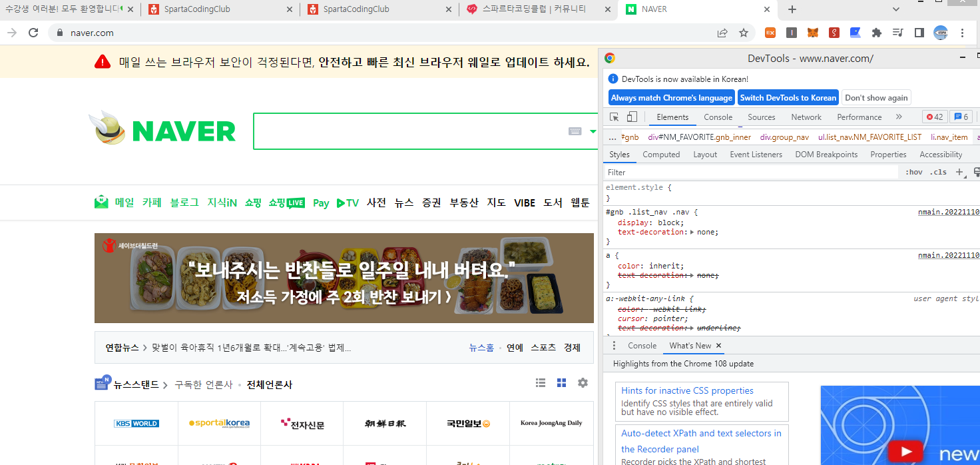
Task: Toggle the device toolbar icon in DevTools
Action: (x=632, y=117)
